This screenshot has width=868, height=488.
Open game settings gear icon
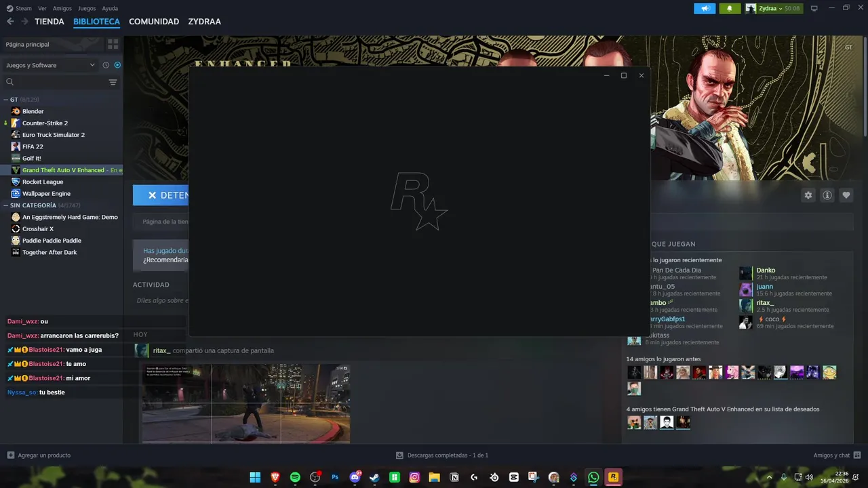[808, 195]
